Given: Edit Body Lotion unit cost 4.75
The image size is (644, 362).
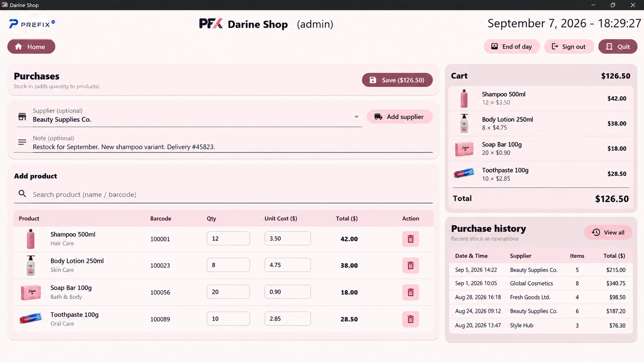Looking at the screenshot, I should point(287,265).
